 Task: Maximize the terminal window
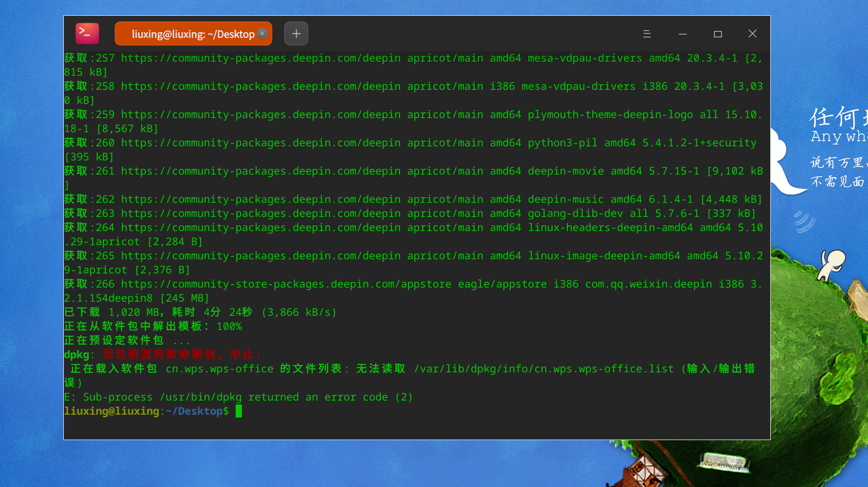click(718, 34)
